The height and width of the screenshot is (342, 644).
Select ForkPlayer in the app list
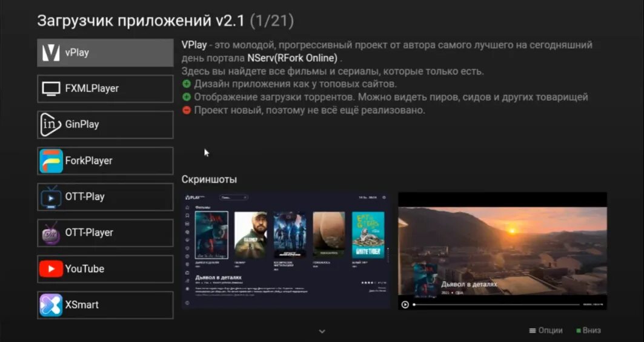coord(105,160)
